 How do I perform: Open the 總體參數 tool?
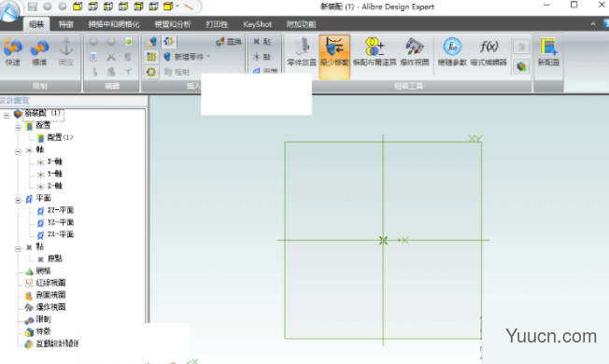point(452,52)
